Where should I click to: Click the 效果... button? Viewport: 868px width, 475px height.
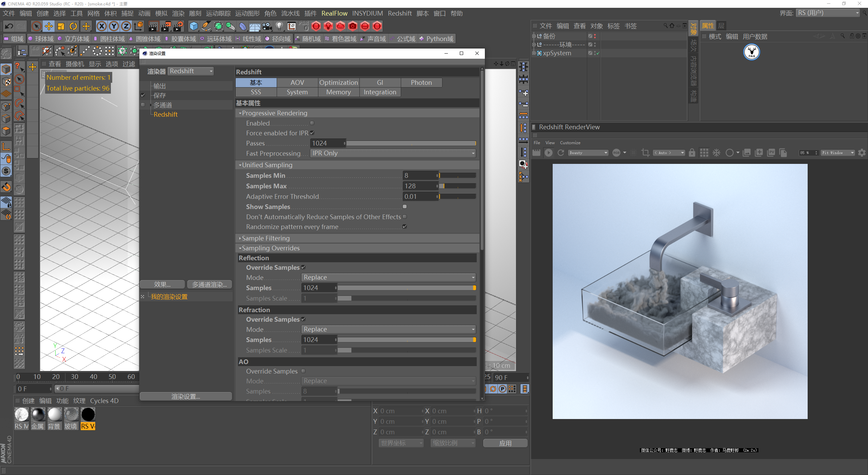tap(162, 284)
